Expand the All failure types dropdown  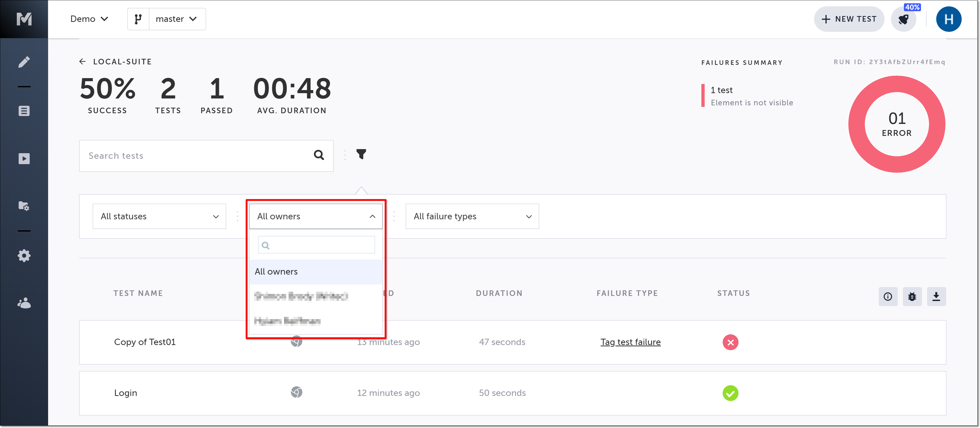tap(472, 216)
